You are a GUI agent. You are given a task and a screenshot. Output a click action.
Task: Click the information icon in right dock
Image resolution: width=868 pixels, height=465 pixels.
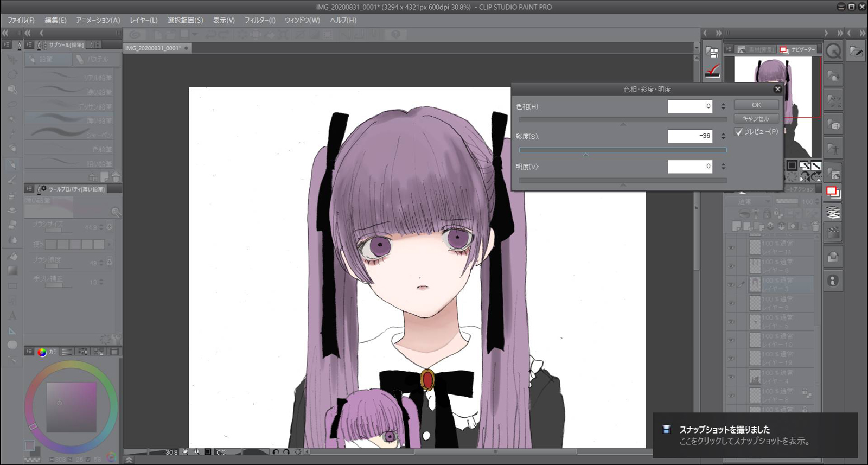tap(833, 281)
